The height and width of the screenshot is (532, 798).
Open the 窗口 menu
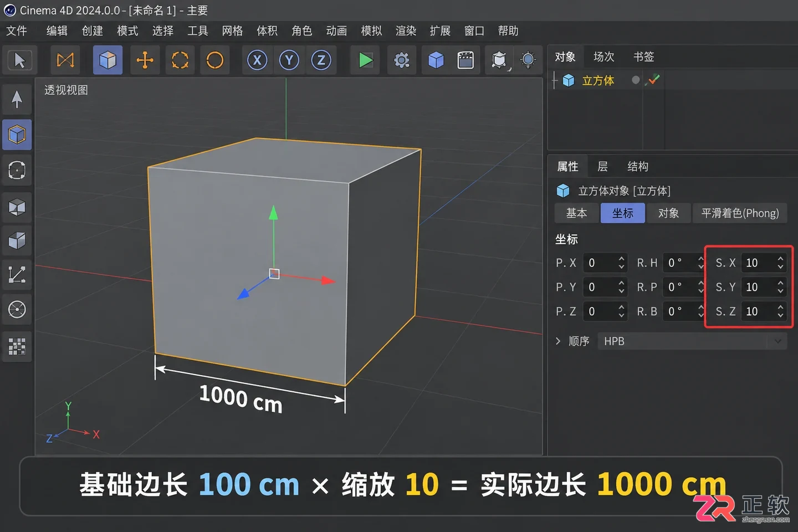pos(474,31)
